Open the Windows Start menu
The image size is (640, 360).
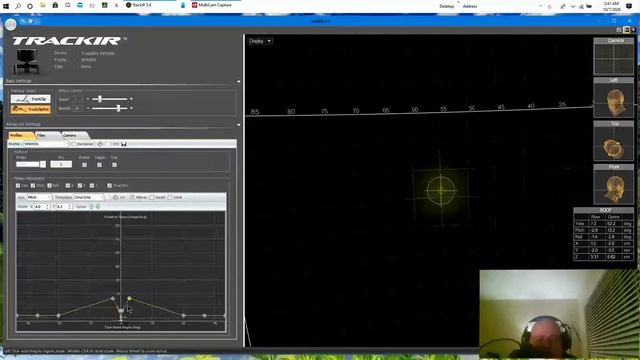[x=6, y=6]
